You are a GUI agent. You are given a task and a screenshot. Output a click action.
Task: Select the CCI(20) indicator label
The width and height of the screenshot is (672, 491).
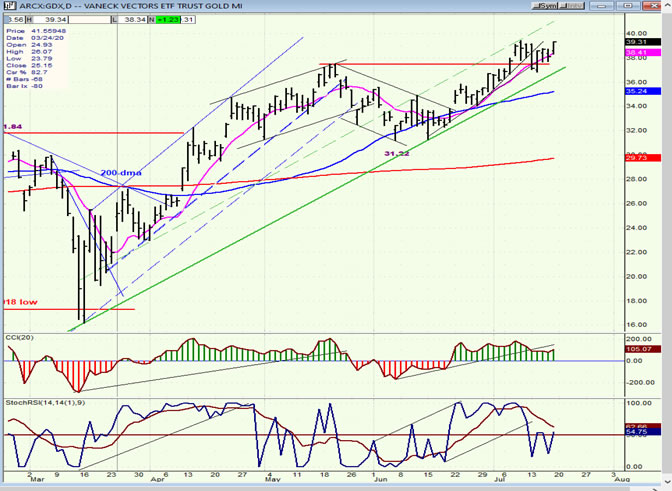point(21,336)
